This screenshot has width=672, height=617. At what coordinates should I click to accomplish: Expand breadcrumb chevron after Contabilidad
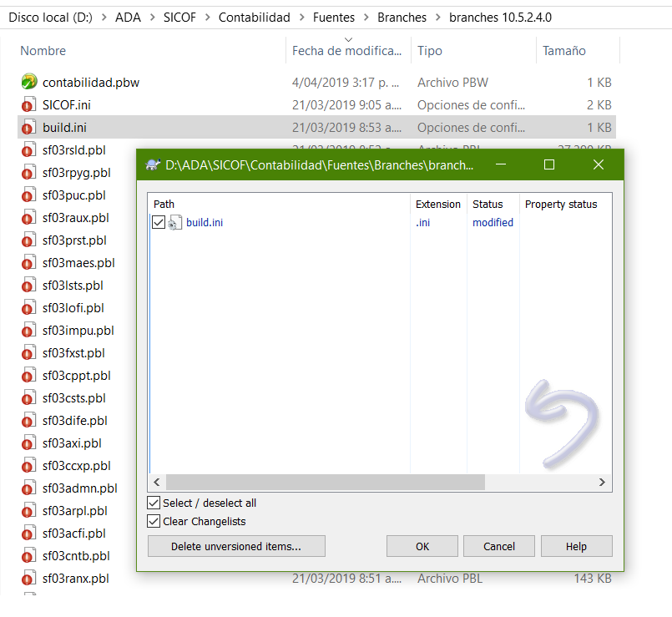[x=301, y=18]
